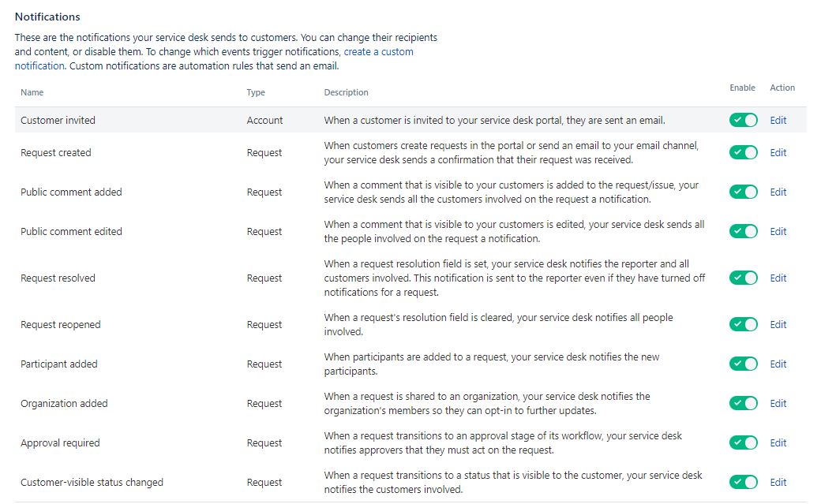Edit the Request created notification
The width and height of the screenshot is (821, 504).
[x=778, y=153]
